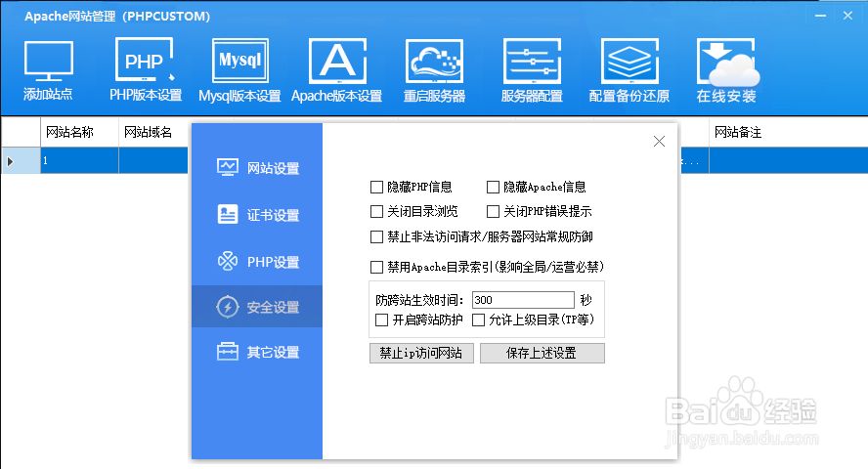The width and height of the screenshot is (868, 469).
Task: Click the 证书设置 sidebar icon
Action: (x=228, y=214)
